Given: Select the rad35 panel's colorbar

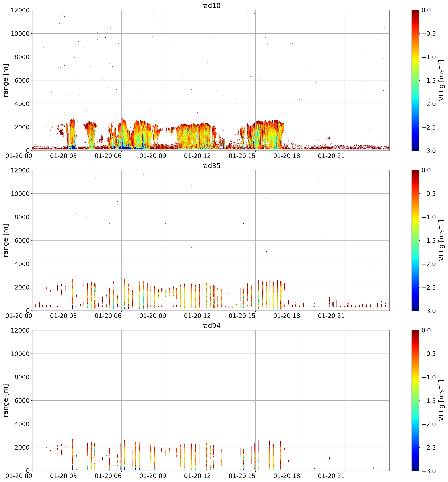Looking at the screenshot, I should pos(415,240).
